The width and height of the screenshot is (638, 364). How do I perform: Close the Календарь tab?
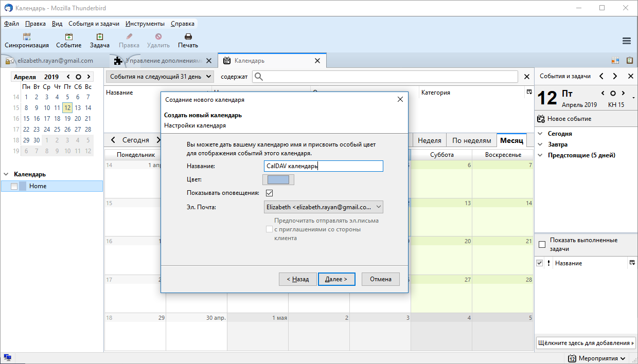tap(317, 61)
